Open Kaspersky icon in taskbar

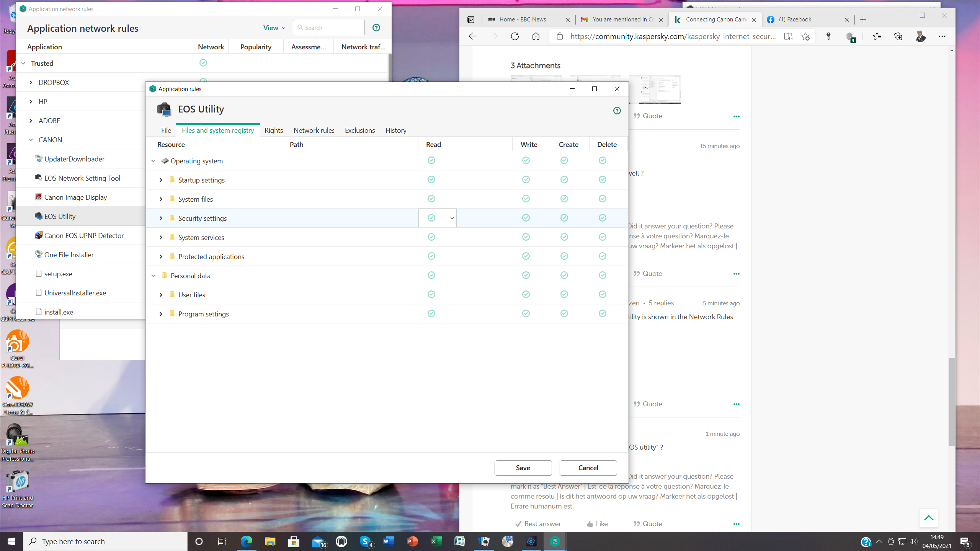click(555, 541)
